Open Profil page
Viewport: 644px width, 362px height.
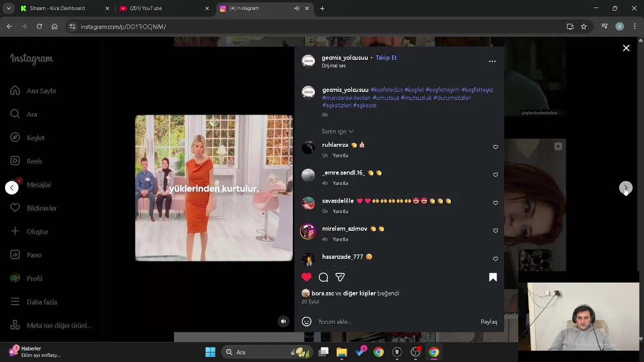tap(27, 279)
